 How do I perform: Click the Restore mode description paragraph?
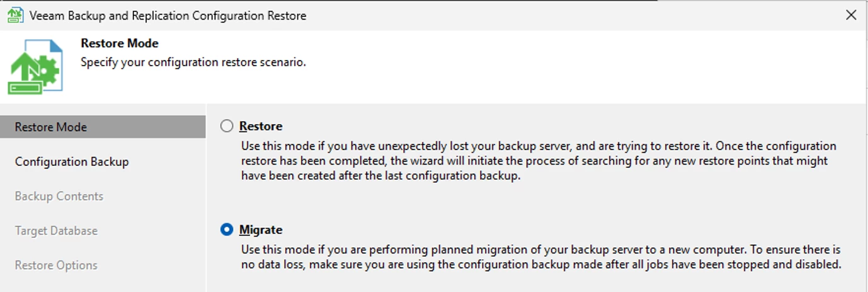(539, 161)
